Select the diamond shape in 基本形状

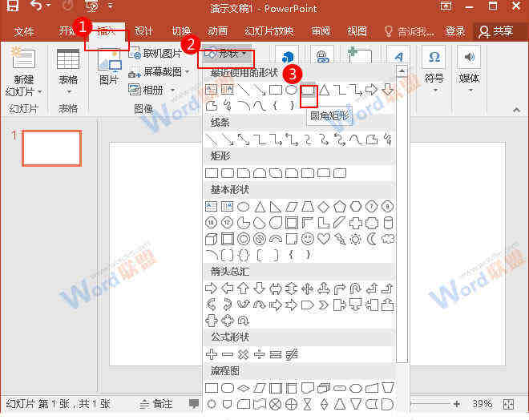[x=324, y=207]
